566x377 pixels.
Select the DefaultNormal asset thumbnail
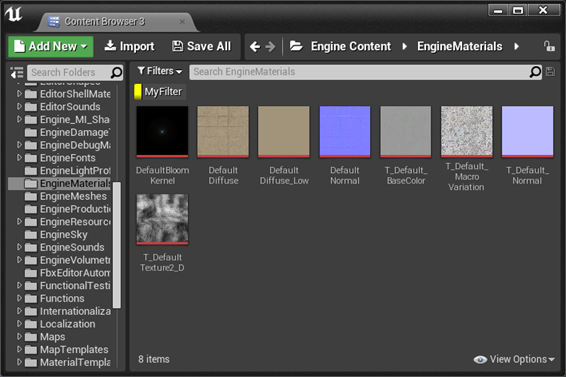coord(345,132)
